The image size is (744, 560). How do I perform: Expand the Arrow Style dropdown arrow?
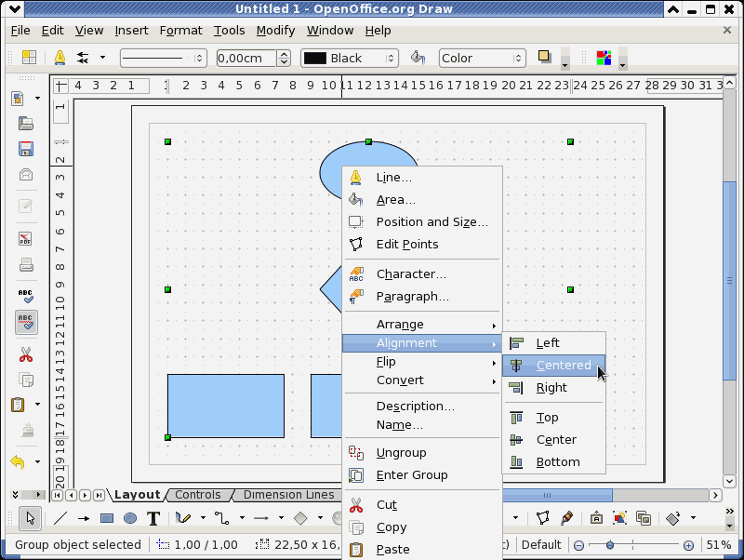coord(102,58)
